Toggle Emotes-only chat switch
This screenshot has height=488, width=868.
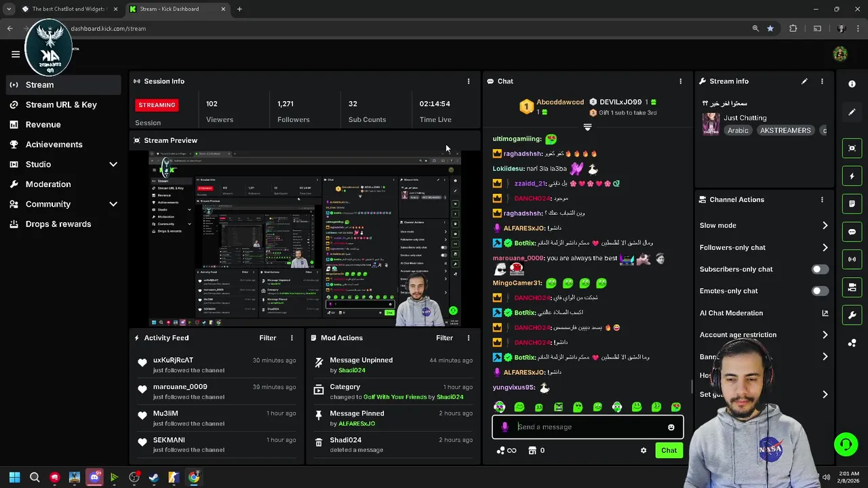pos(820,291)
